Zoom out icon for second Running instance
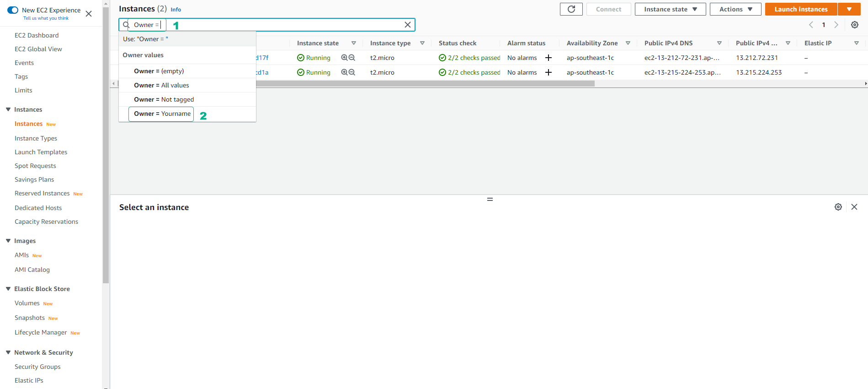This screenshot has height=389, width=868. 352,72
